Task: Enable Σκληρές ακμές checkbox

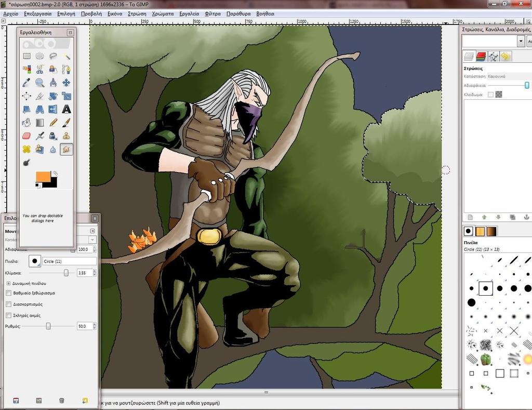Action: click(9, 315)
